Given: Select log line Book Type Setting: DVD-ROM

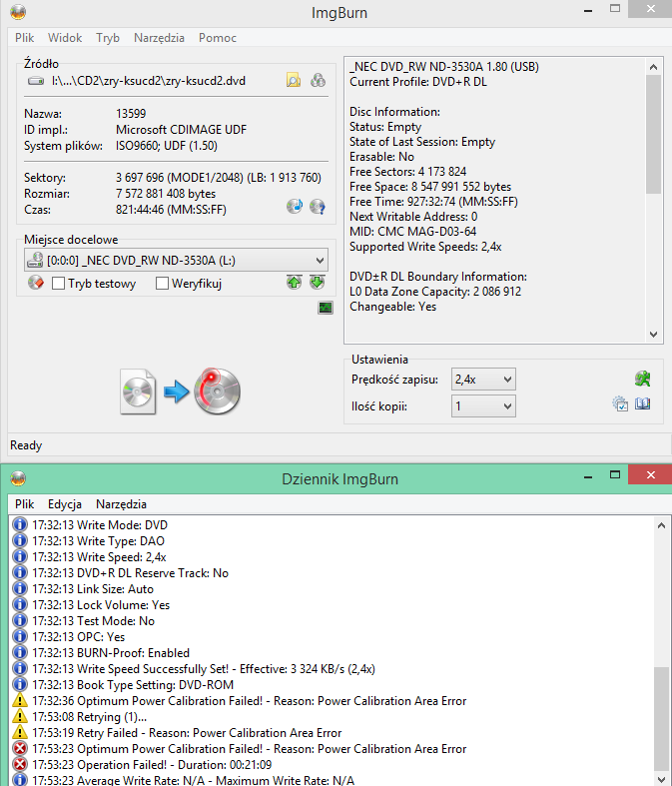Looking at the screenshot, I should [x=133, y=685].
